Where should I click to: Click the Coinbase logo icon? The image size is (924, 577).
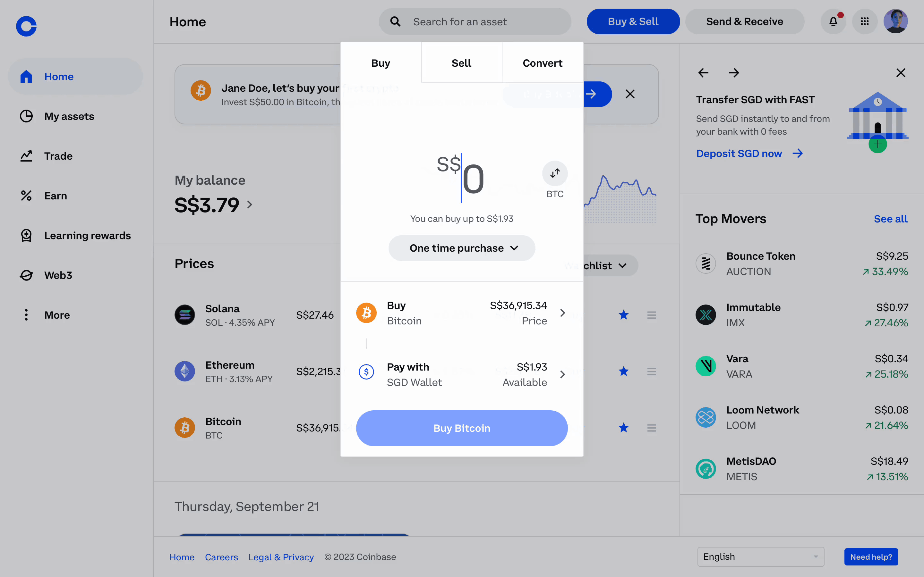pos(26,26)
